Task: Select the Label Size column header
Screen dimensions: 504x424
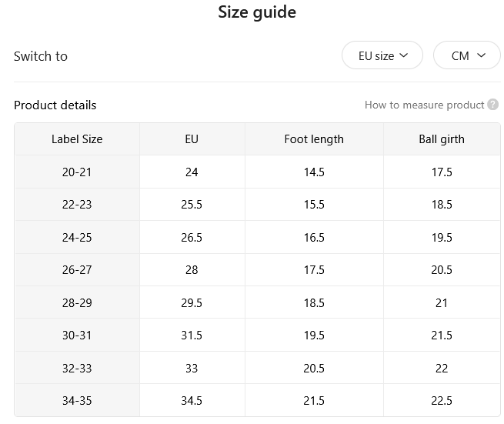Action: point(77,139)
